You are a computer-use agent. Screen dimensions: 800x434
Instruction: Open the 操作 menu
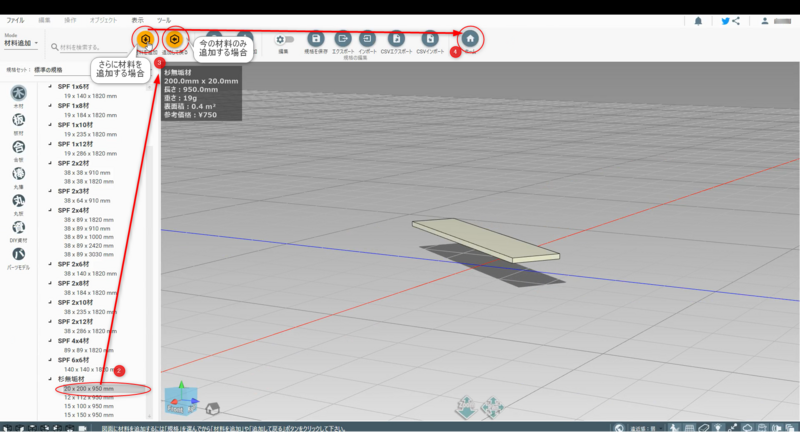tap(70, 20)
